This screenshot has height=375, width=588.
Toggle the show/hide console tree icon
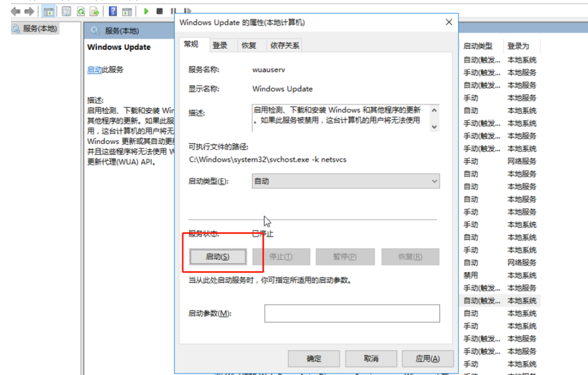click(48, 11)
